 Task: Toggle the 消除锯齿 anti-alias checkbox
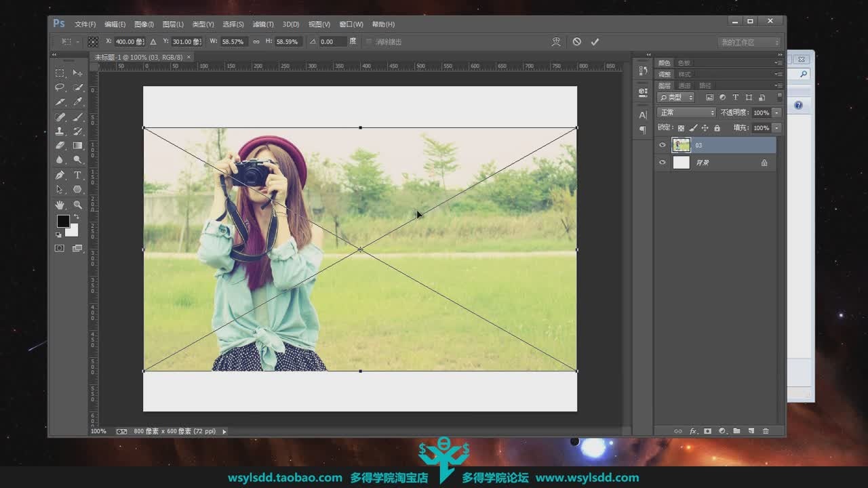coord(369,42)
